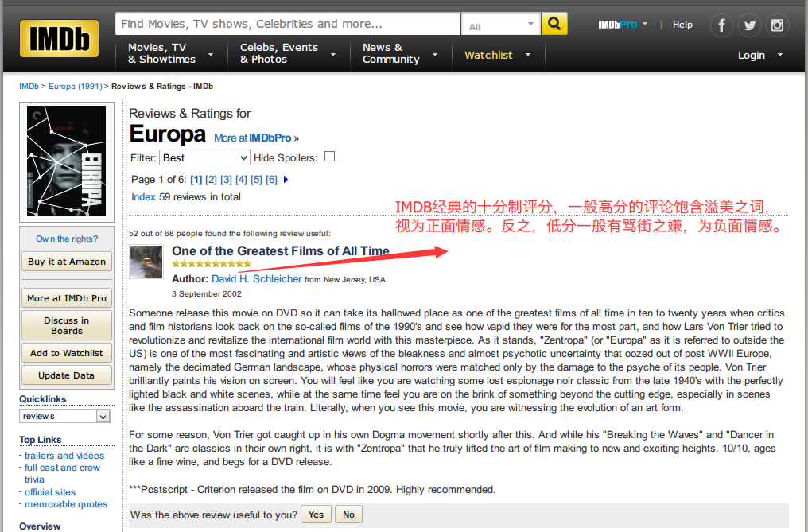The width and height of the screenshot is (808, 532).
Task: Open review titled One of the Greatest Films
Action: [x=280, y=251]
